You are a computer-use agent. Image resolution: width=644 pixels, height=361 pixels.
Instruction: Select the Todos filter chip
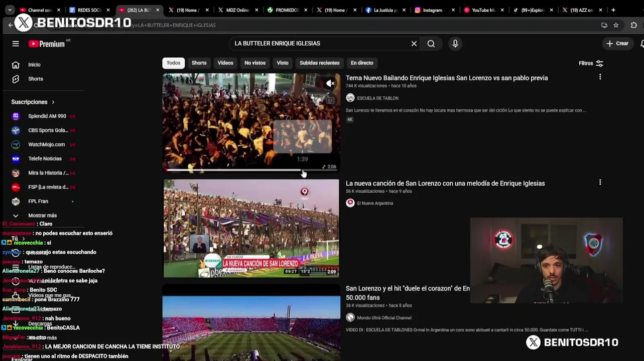click(173, 63)
